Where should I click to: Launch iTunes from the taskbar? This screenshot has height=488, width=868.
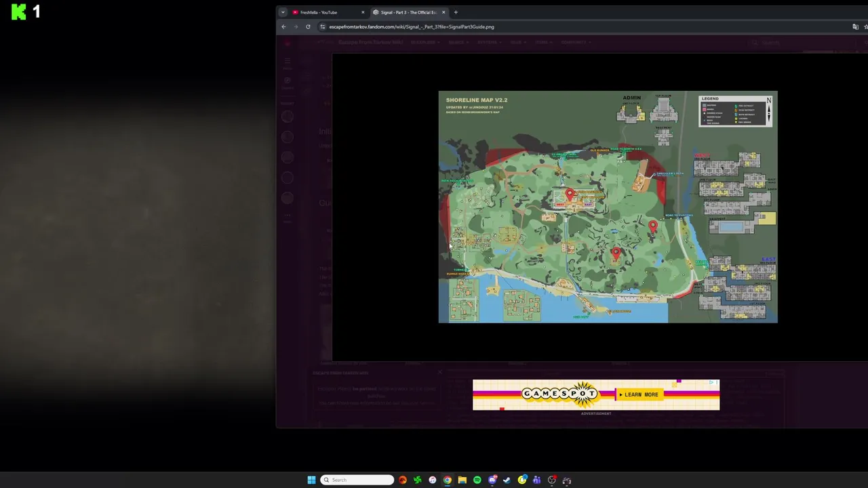432,480
